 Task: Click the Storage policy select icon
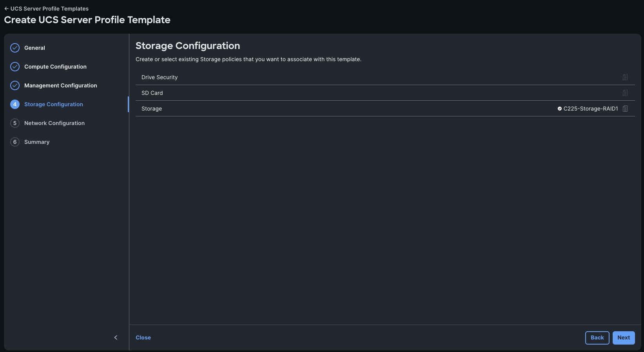pyautogui.click(x=625, y=109)
